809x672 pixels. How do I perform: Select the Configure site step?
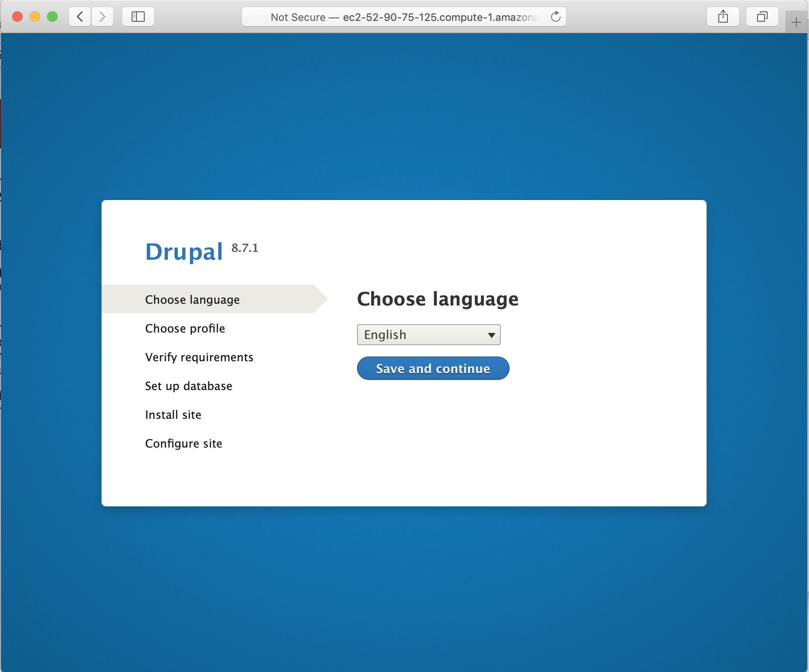(184, 443)
